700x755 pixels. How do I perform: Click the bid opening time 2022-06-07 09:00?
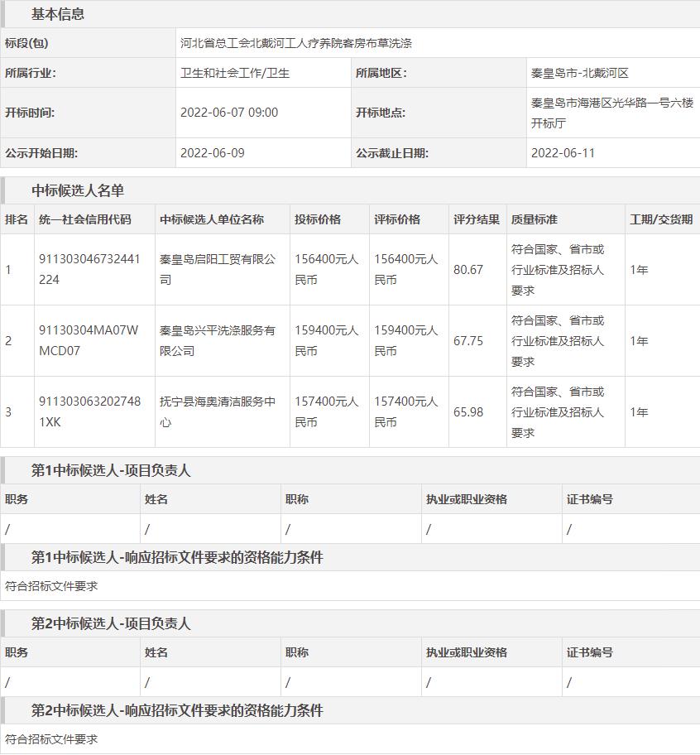pyautogui.click(x=229, y=113)
